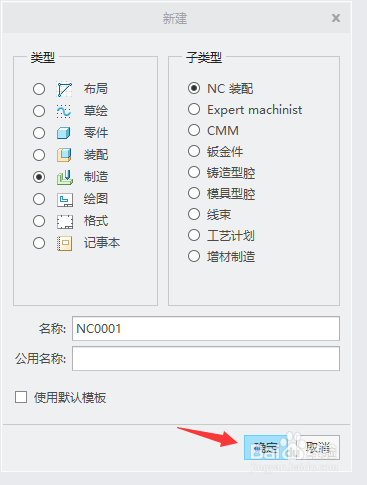Click the 零件 part cube icon
The width and height of the screenshot is (367, 485).
[x=64, y=133]
